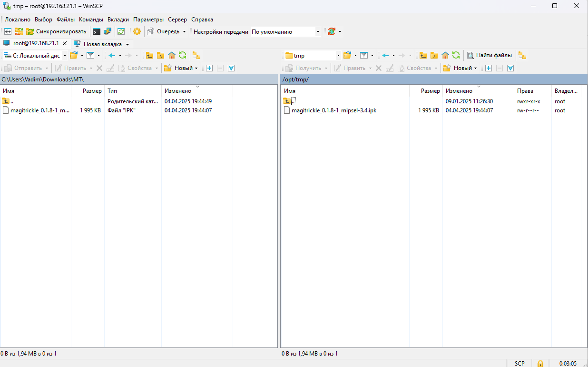This screenshot has width=588, height=367.
Task: Show directory tree in local panel
Action: (196, 55)
